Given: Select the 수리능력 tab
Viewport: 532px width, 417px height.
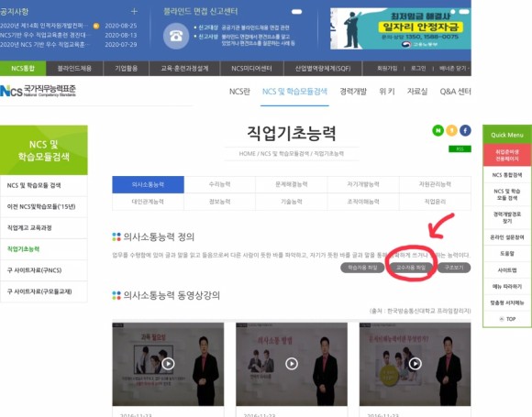Looking at the screenshot, I should (220, 184).
